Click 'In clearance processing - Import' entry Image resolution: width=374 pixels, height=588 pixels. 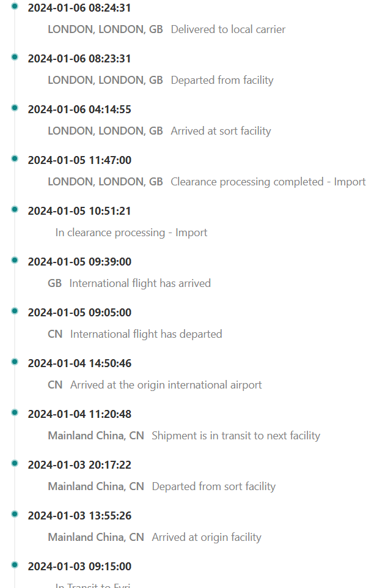point(131,233)
